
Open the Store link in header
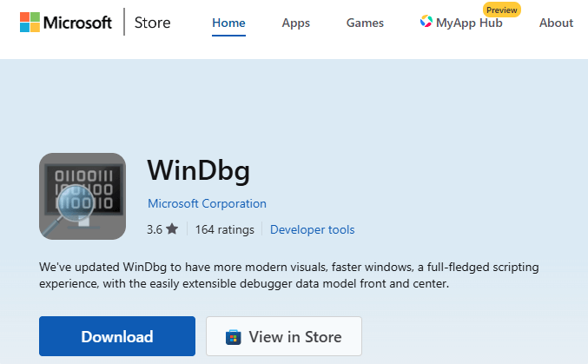click(153, 23)
